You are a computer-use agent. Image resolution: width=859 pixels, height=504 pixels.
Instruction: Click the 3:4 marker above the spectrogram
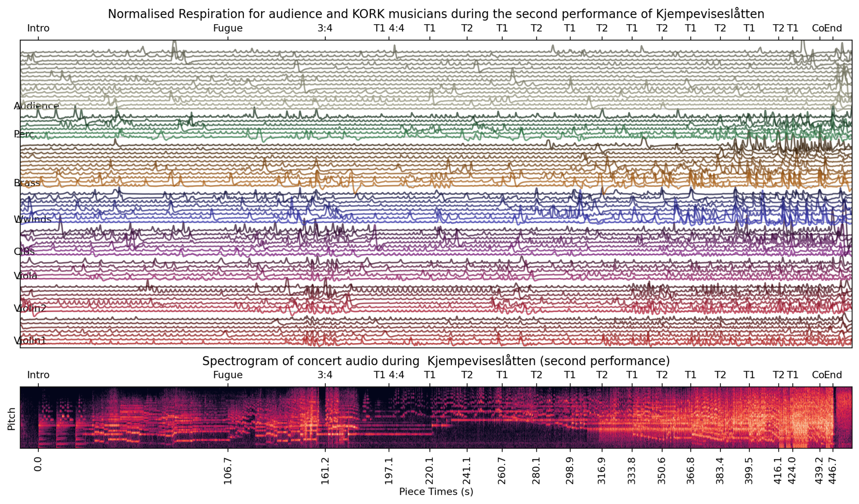(325, 375)
